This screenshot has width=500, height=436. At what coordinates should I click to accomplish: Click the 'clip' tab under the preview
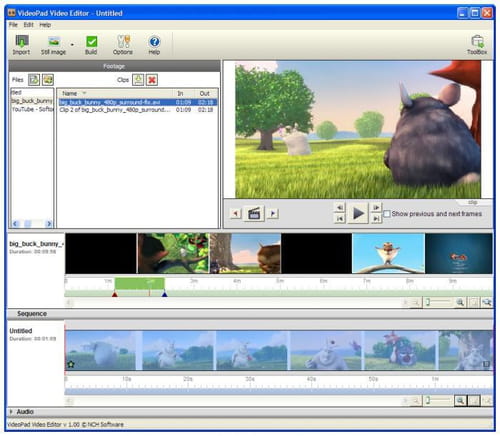click(x=473, y=202)
